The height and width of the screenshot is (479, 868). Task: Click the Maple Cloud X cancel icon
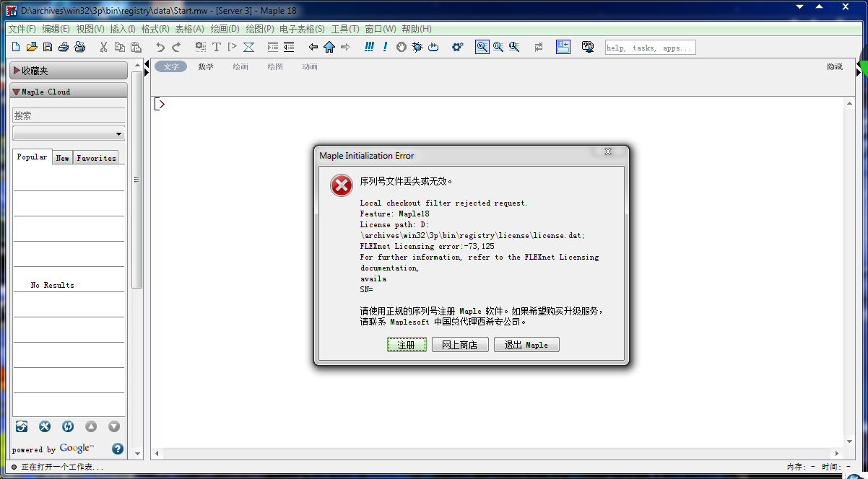click(45, 426)
